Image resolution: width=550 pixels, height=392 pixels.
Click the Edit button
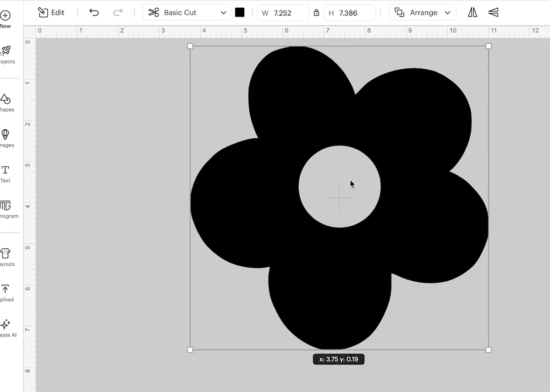[51, 12]
